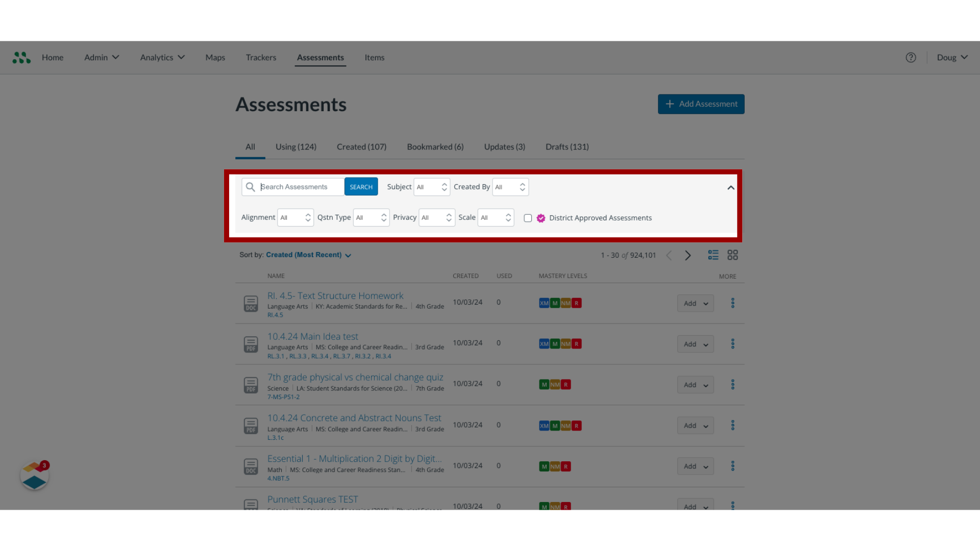The width and height of the screenshot is (980, 551).
Task: Open the RI.4.5 Text Structure Homework link
Action: click(335, 295)
